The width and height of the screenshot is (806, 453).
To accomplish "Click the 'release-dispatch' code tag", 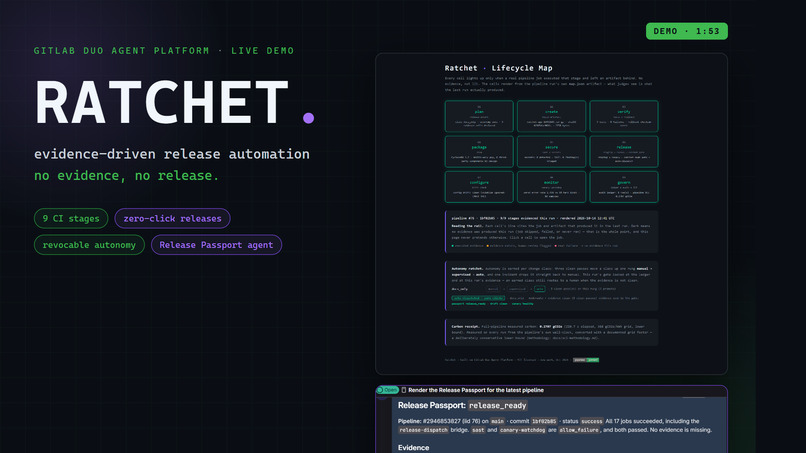I will [423, 430].
